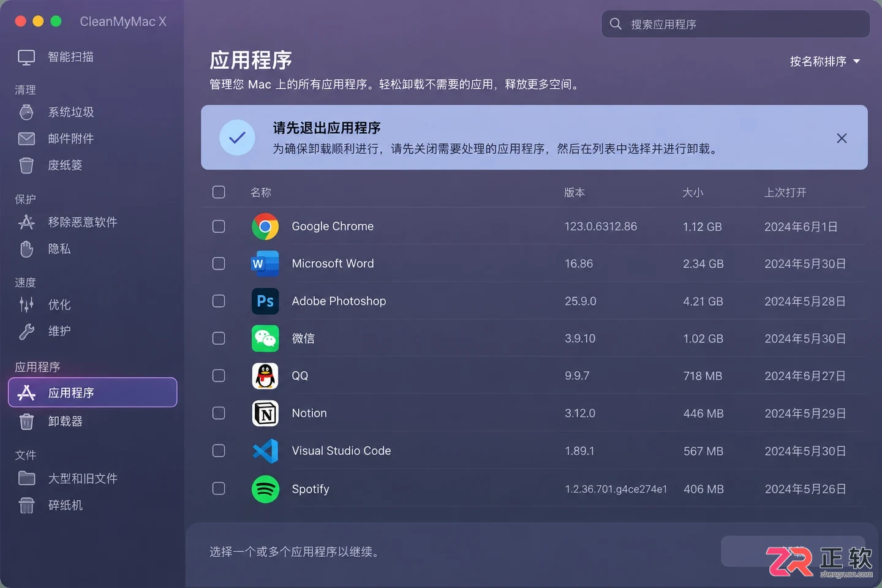Click the Adobe Photoshop name text
Viewport: 882px width, 588px height.
[339, 301]
